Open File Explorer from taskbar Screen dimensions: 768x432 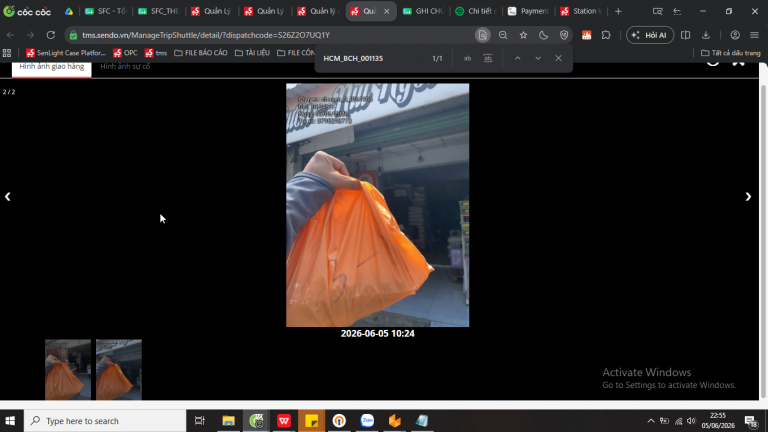pyautogui.click(x=228, y=421)
